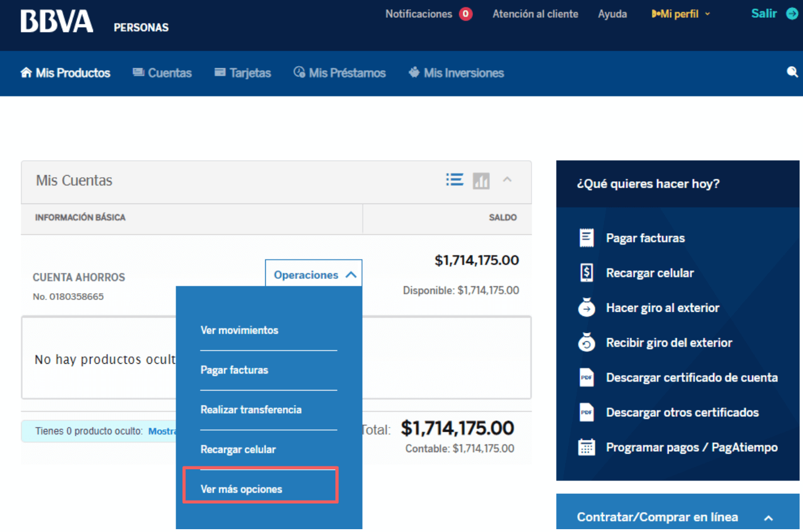Click the CUENTA AHORROS account name
The image size is (803, 532).
point(79,277)
